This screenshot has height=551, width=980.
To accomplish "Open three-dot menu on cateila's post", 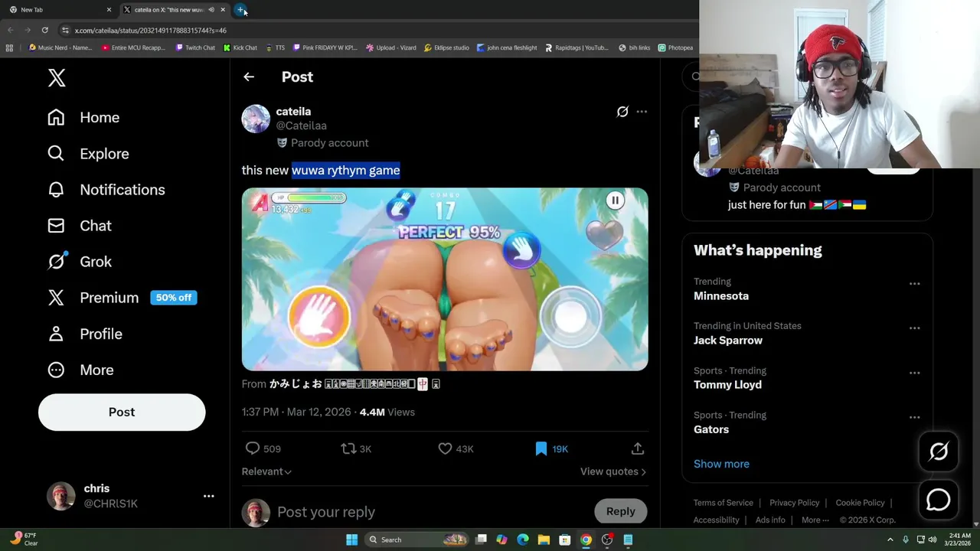I will 642,112.
